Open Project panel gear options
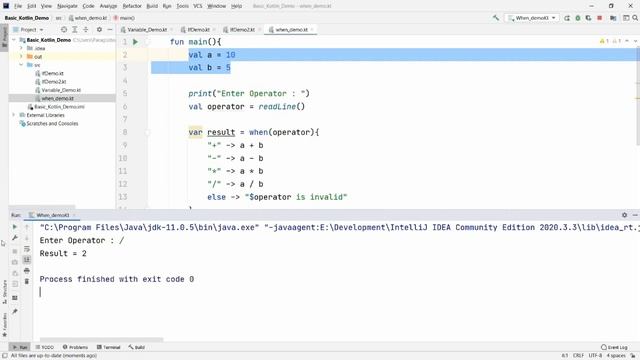 pyautogui.click(x=99, y=29)
